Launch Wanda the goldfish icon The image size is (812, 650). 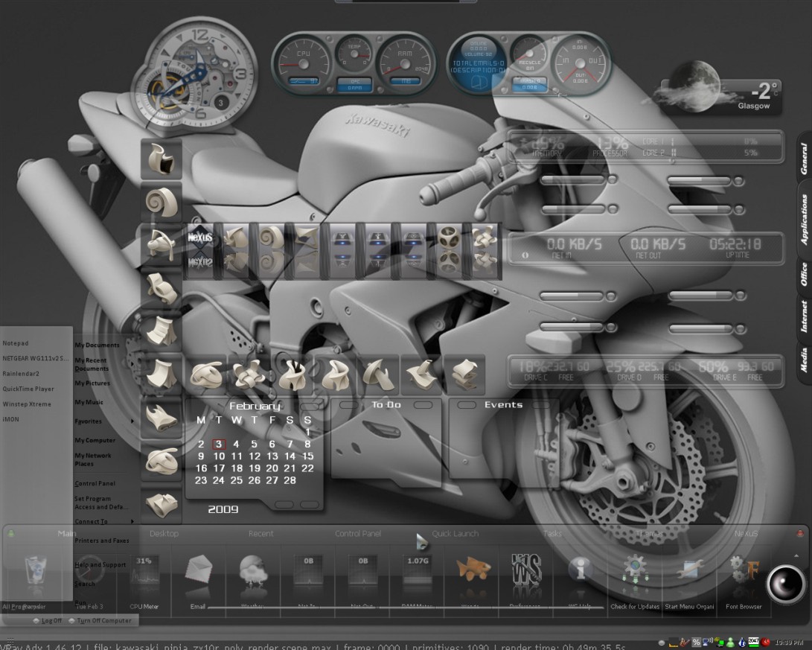[x=473, y=569]
